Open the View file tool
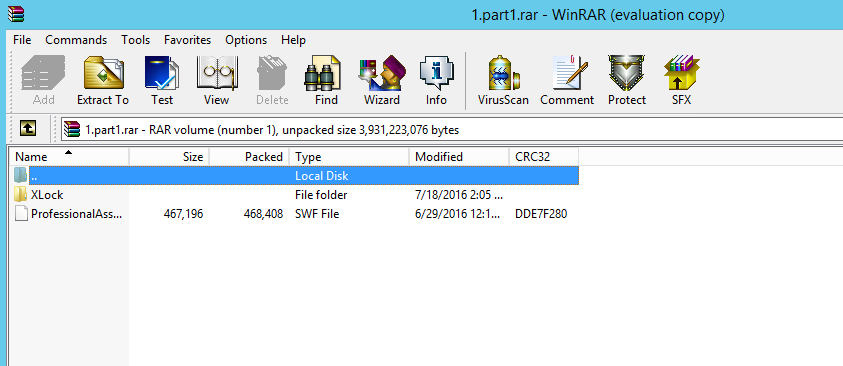843x366 pixels. click(217, 81)
